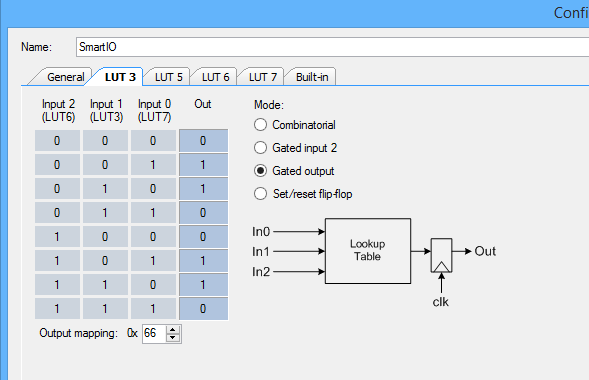This screenshot has width=589, height=380.
Task: Click the Input 2 (LUT6) column header
Action: pyautogui.click(x=58, y=110)
